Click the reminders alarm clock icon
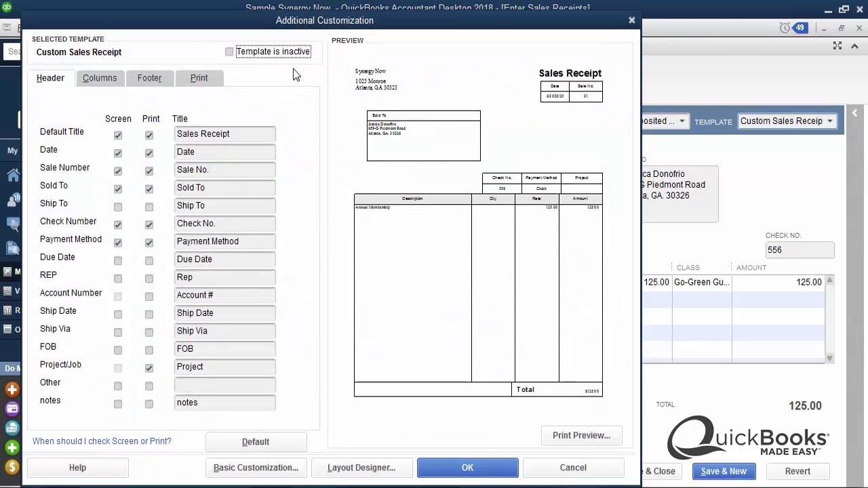 pos(785,28)
